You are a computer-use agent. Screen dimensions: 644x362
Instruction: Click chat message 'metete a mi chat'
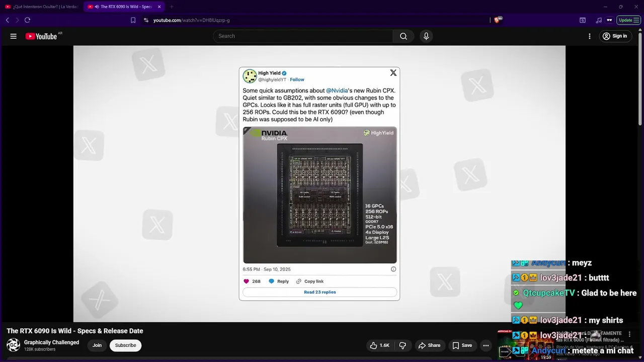click(x=603, y=350)
